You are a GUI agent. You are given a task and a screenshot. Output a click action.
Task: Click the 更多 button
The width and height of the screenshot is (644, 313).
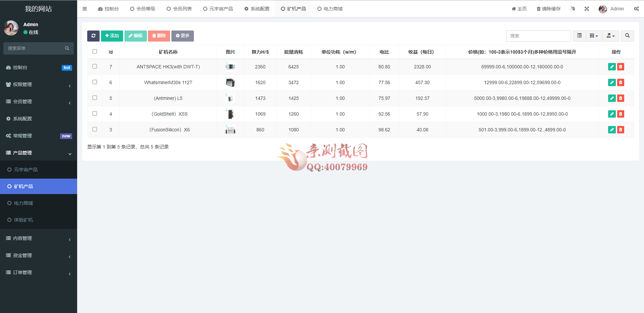[x=182, y=36]
